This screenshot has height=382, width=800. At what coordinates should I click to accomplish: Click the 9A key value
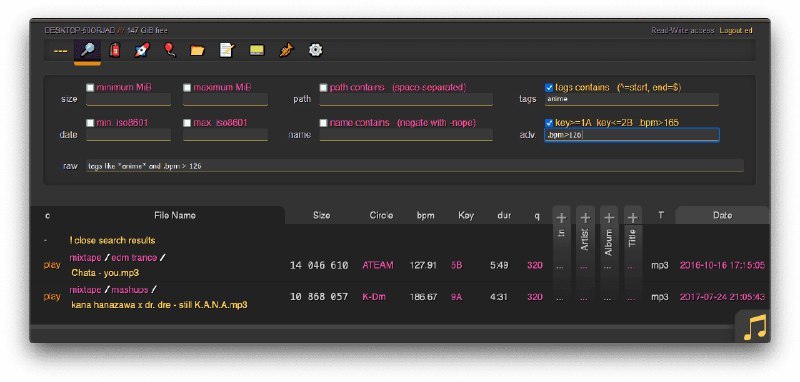click(x=456, y=297)
